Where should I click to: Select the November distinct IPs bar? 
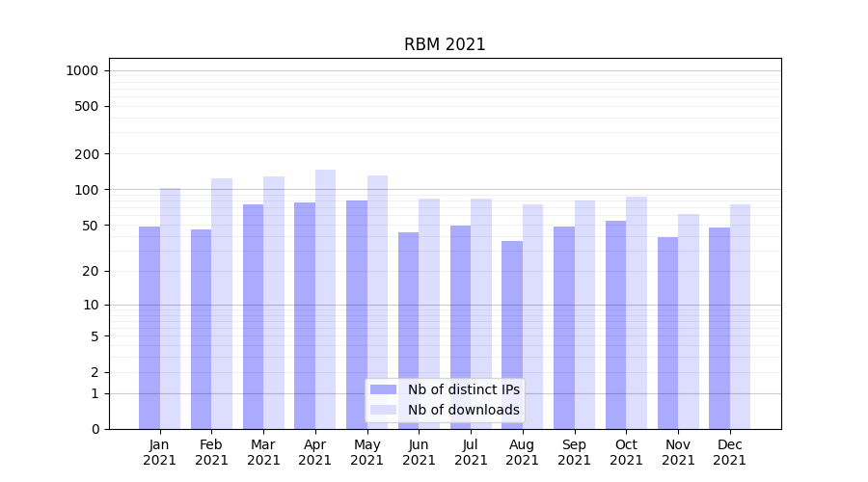667,333
